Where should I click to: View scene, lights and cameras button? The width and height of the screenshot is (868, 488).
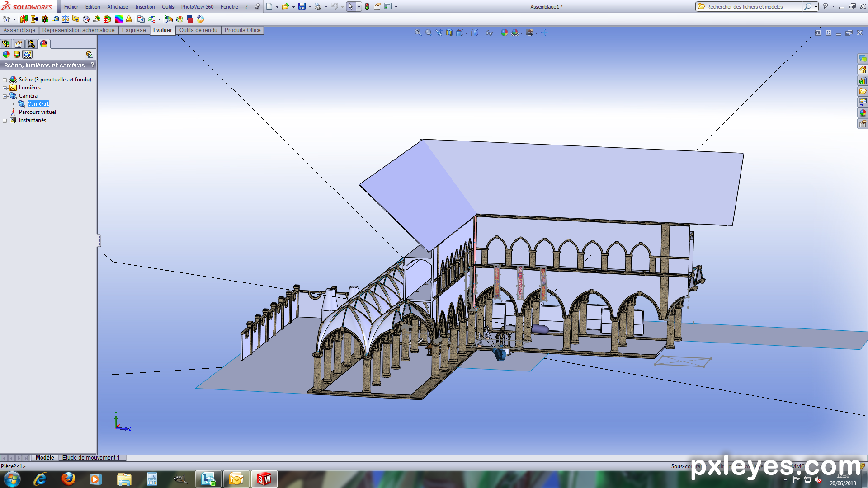click(x=28, y=54)
